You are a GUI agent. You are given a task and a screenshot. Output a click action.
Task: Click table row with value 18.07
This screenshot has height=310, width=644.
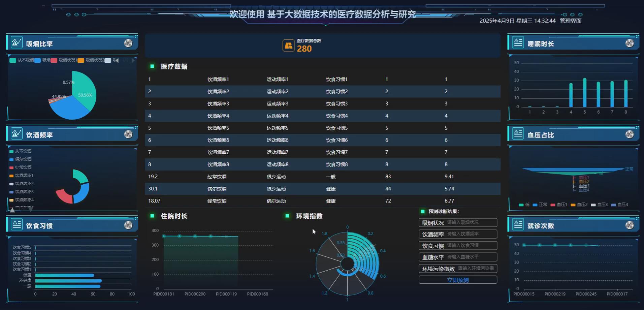coord(323,201)
